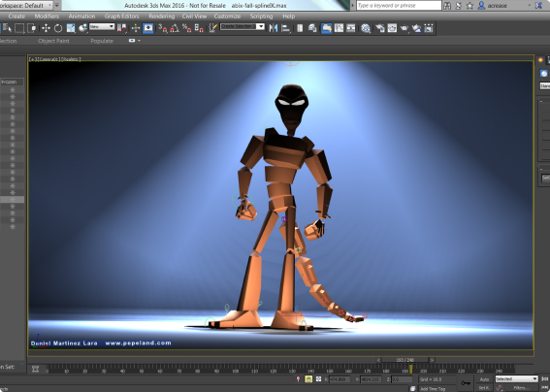Open the reference coordinate system dropdown
Image resolution: width=550 pixels, height=392 pixels.
pos(102,26)
